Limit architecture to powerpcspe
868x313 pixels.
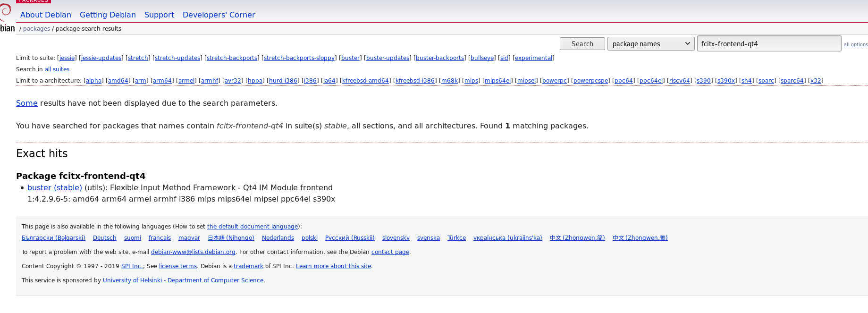[x=590, y=81]
